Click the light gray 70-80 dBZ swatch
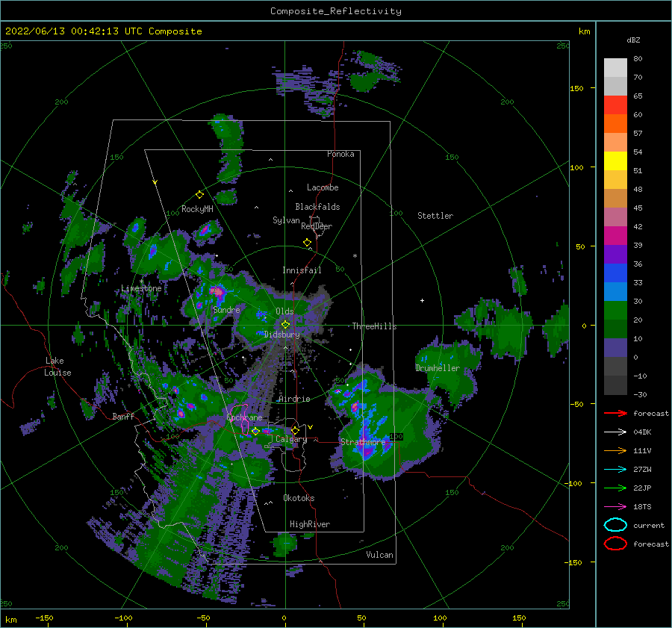Image resolution: width=672 pixels, height=628 pixels. point(615,68)
